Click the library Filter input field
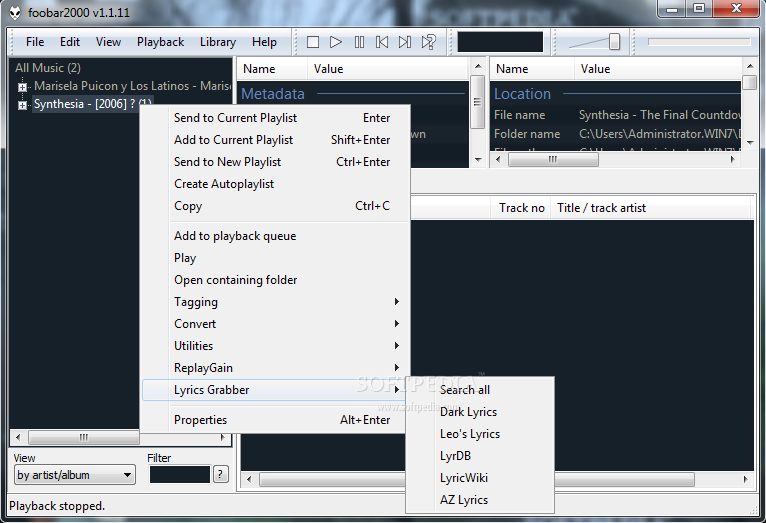Image resolution: width=766 pixels, height=523 pixels. point(179,475)
